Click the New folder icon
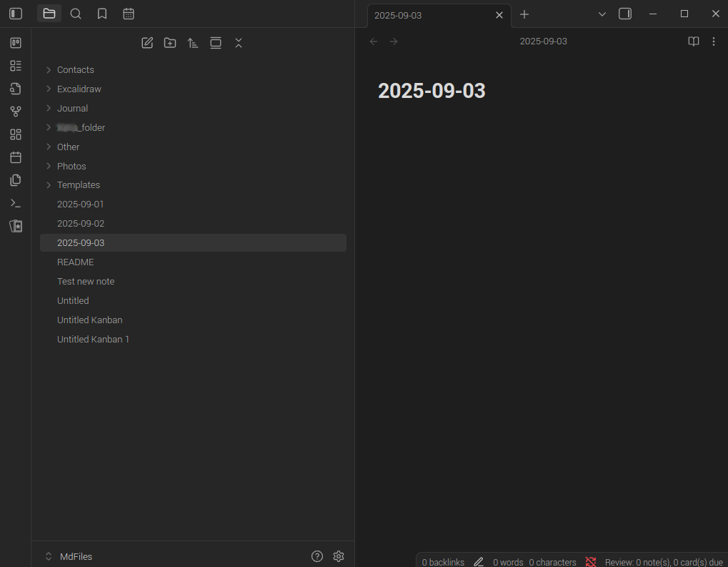Image resolution: width=728 pixels, height=567 pixels. click(170, 43)
